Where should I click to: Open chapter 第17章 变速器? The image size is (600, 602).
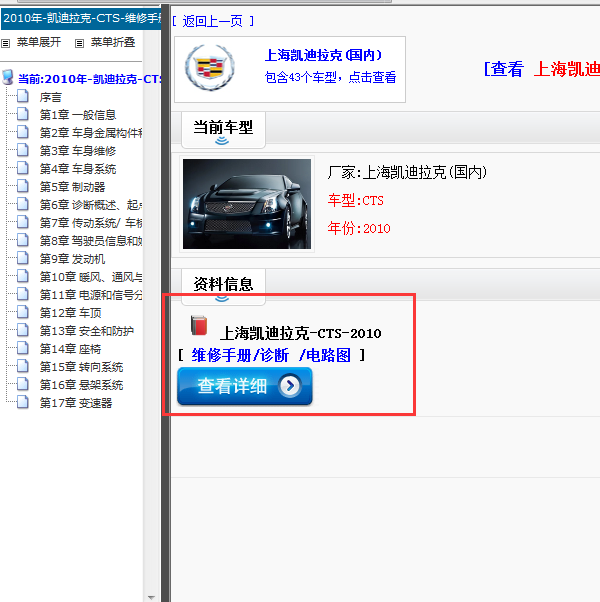coord(76,404)
